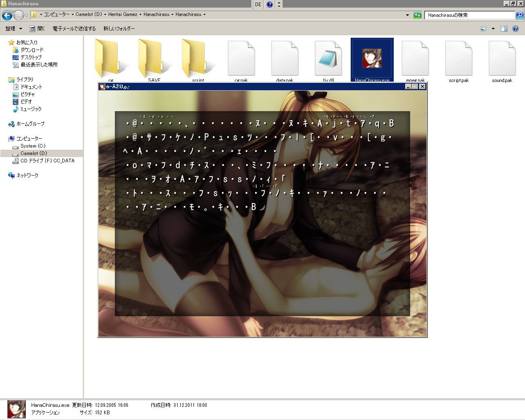This screenshot has width=525, height=420.
Task: Click the game dialogue text box
Action: (262, 213)
